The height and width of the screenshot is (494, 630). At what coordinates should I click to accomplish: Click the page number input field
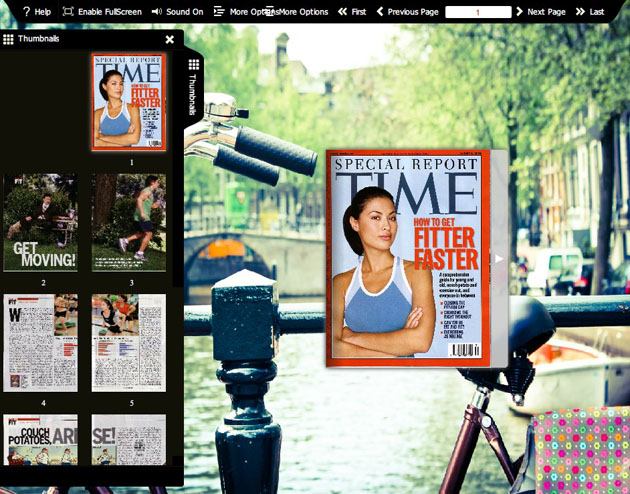[478, 12]
